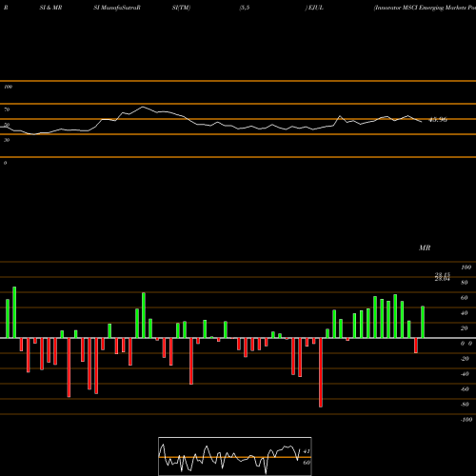Click the '20' label on MR axis
The image size is (476, 476).
click(465, 328)
